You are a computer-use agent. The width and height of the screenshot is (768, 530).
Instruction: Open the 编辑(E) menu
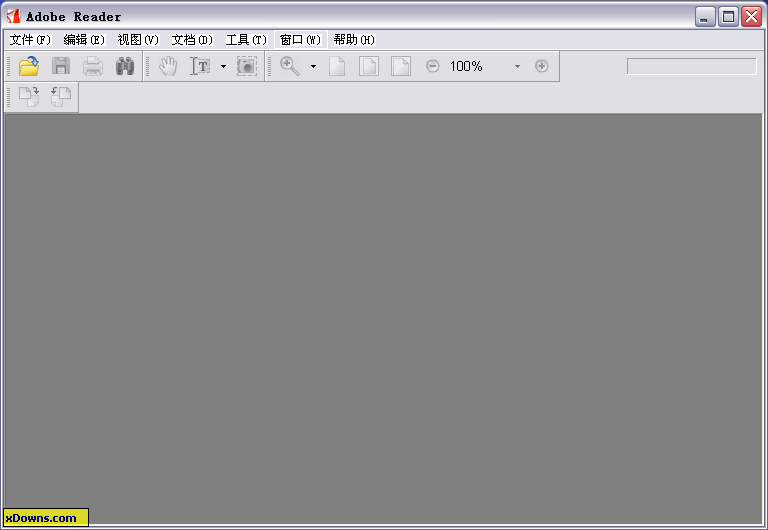click(84, 40)
